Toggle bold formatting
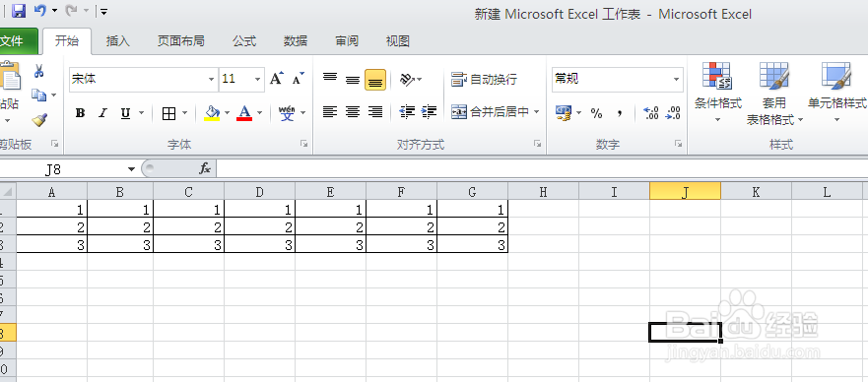The image size is (868, 382). click(x=80, y=113)
